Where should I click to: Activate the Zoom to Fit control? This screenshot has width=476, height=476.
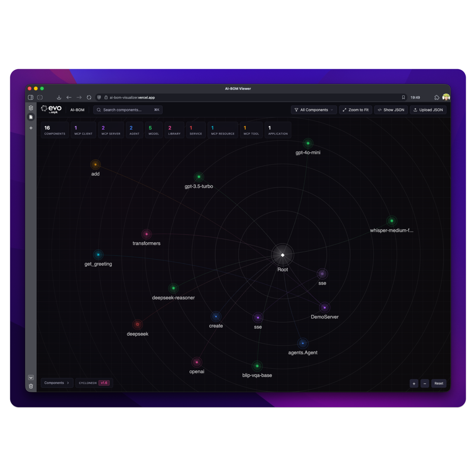355,110
